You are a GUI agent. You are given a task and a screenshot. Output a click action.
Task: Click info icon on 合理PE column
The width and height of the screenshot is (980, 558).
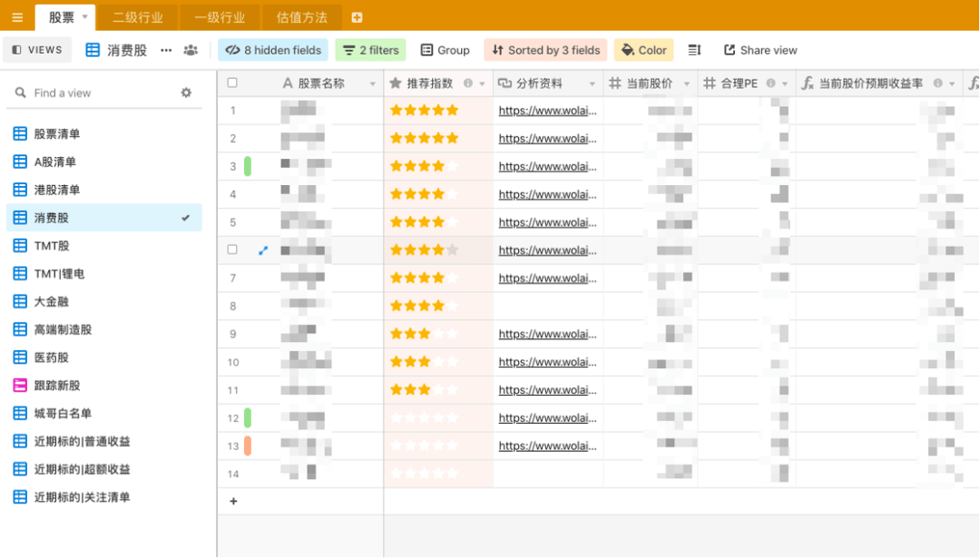point(770,83)
